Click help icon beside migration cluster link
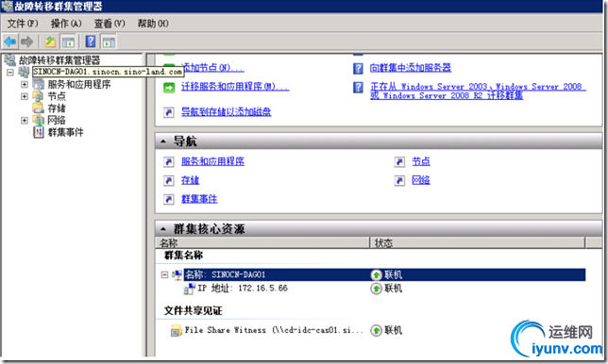Viewport: 608px width, 364px height. tap(358, 87)
